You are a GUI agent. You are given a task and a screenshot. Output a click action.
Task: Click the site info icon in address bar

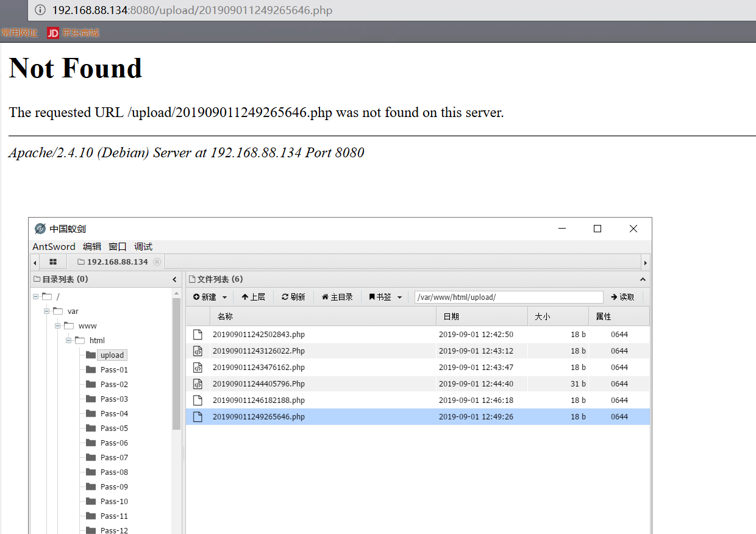(40, 10)
